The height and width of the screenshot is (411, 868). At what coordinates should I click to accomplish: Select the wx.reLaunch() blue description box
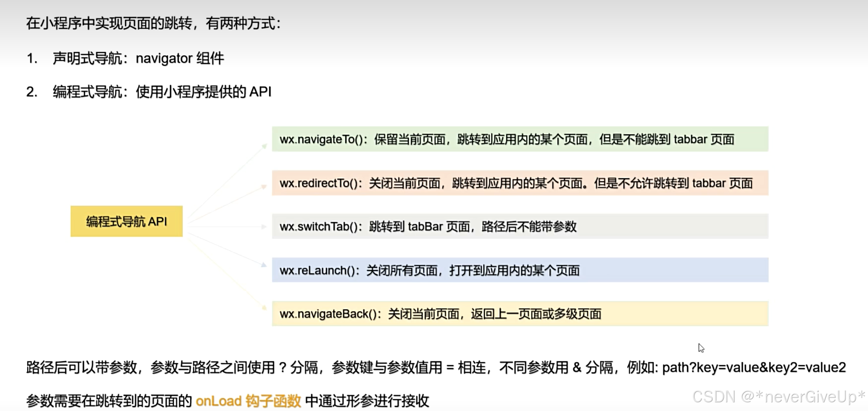coord(520,270)
